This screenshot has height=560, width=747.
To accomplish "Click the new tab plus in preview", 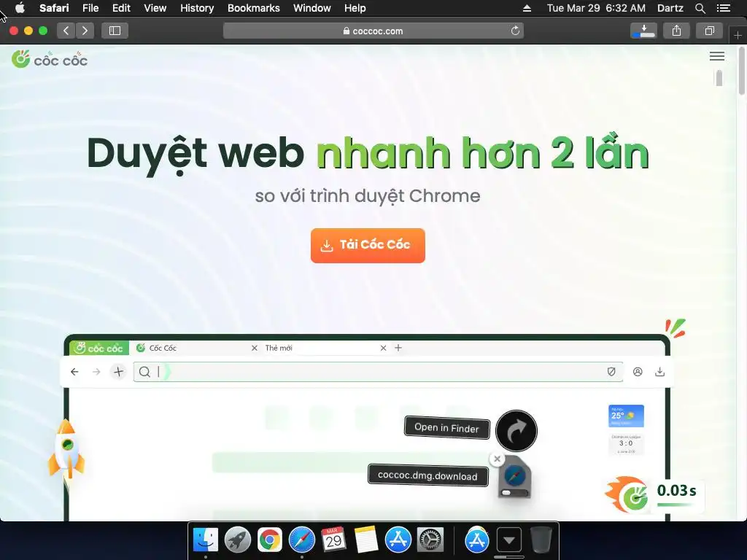I will (x=398, y=348).
